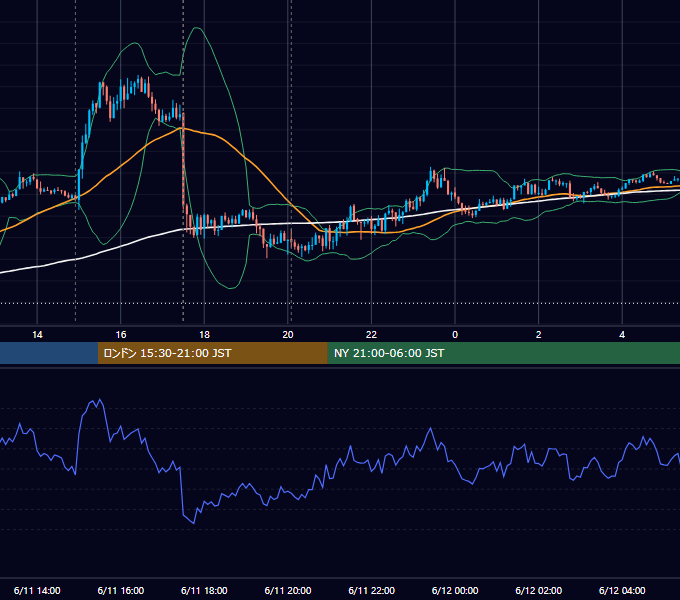Screen dimensions: 680x600
Task: Click the 6/12 02:00 time label
Action: click(x=539, y=590)
